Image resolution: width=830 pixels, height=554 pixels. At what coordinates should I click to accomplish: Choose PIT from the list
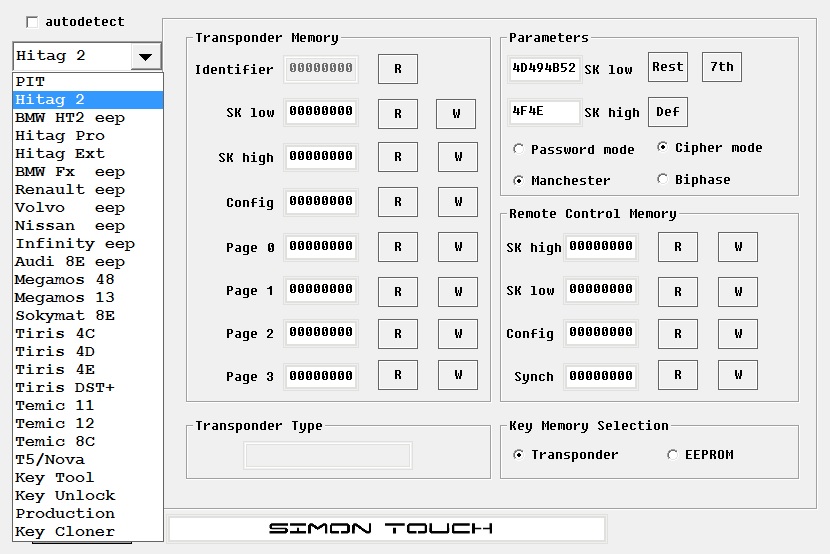(88, 82)
